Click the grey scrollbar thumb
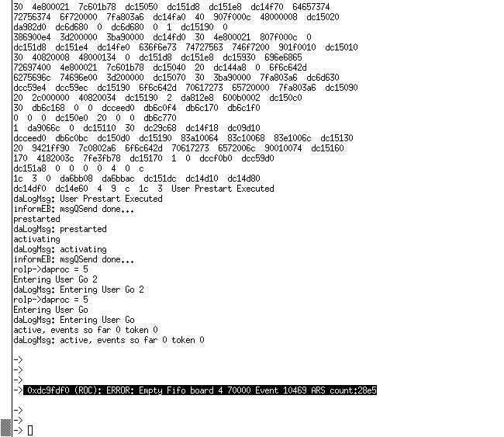This screenshot has height=437, width=504. tap(5, 428)
